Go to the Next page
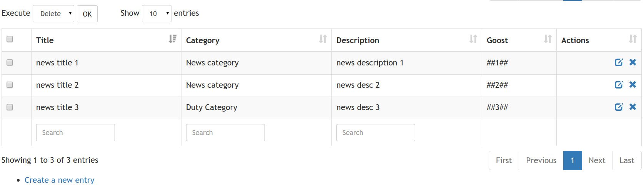The image size is (644, 187). 597,160
